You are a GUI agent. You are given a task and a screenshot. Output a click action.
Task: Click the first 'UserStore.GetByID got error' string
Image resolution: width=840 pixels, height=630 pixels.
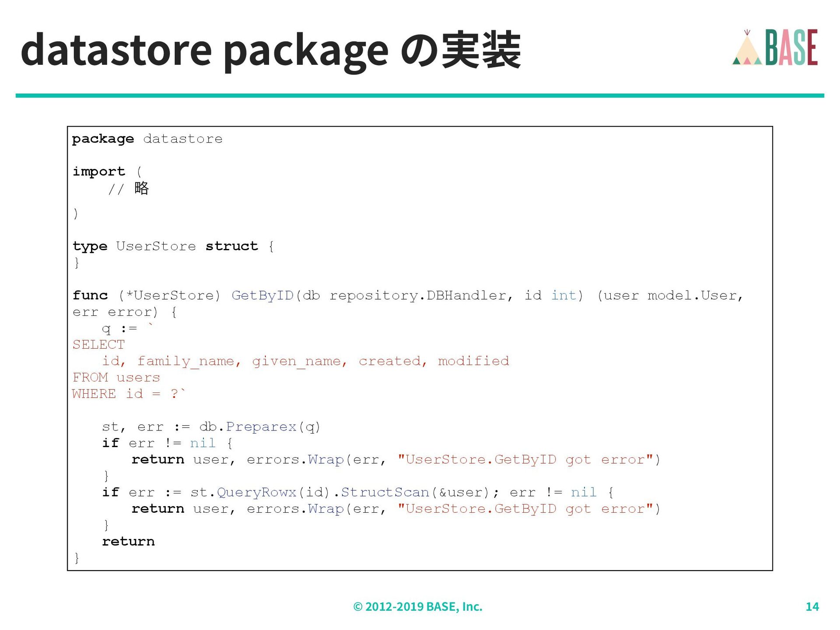pos(525,460)
